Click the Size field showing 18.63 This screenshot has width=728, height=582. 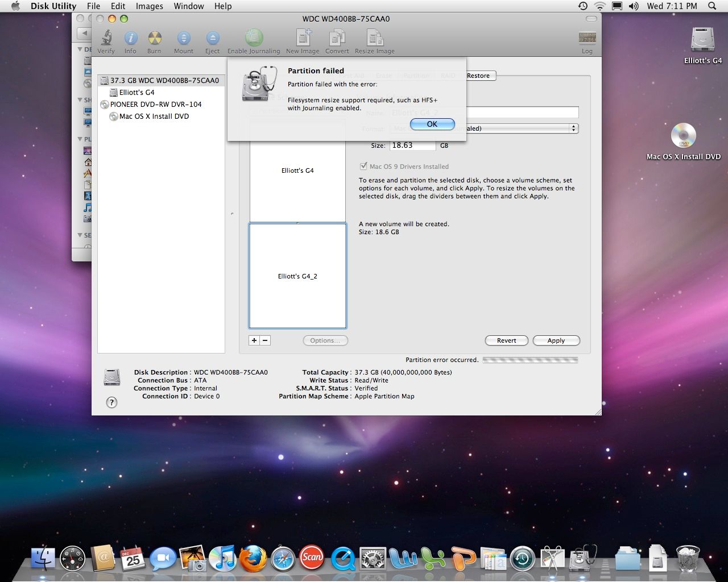(413, 145)
